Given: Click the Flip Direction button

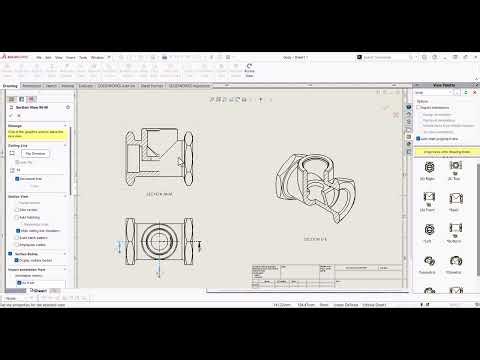Looking at the screenshot, I should point(35,154).
